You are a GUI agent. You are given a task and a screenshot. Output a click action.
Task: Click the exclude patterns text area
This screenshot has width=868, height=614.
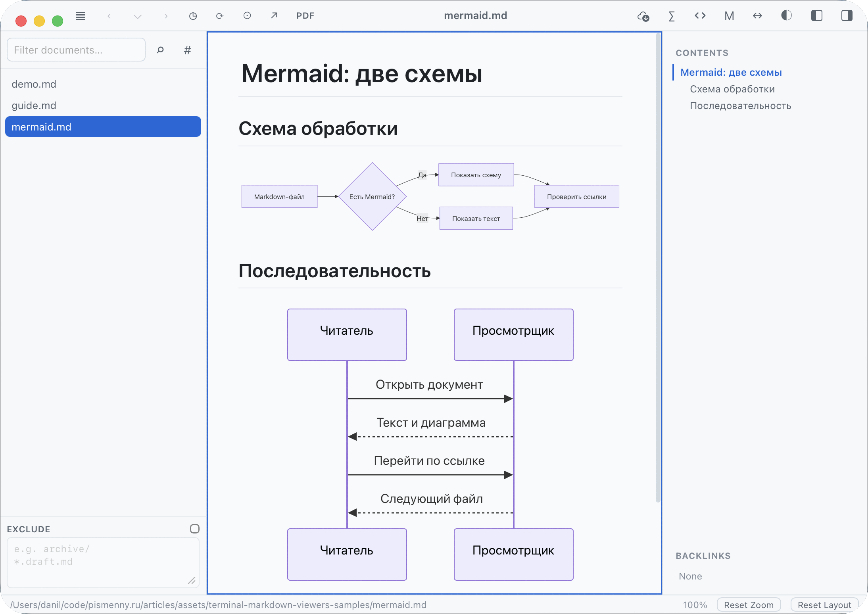coord(103,562)
